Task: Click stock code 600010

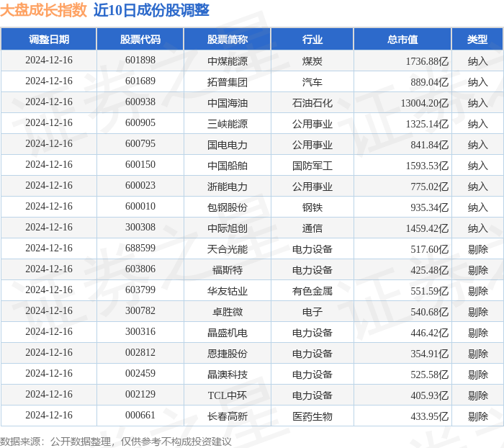Action: point(140,207)
